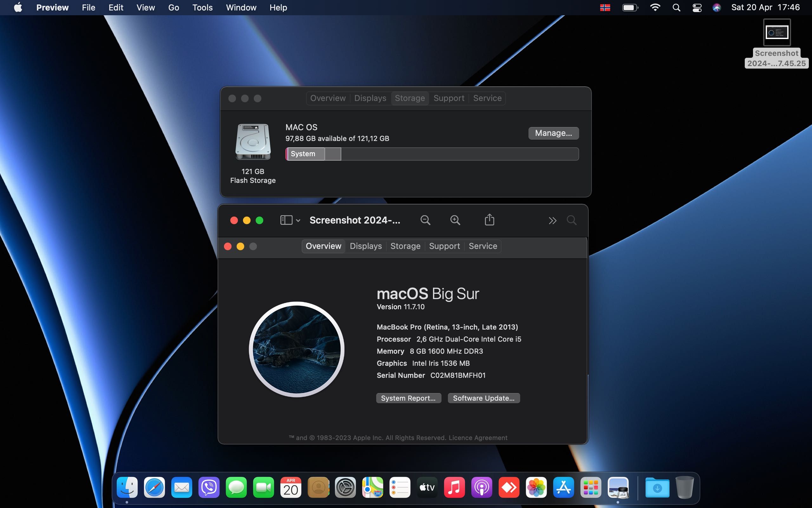The height and width of the screenshot is (508, 812).
Task: Click the Displays tab inside the Preview image
Action: click(366, 246)
